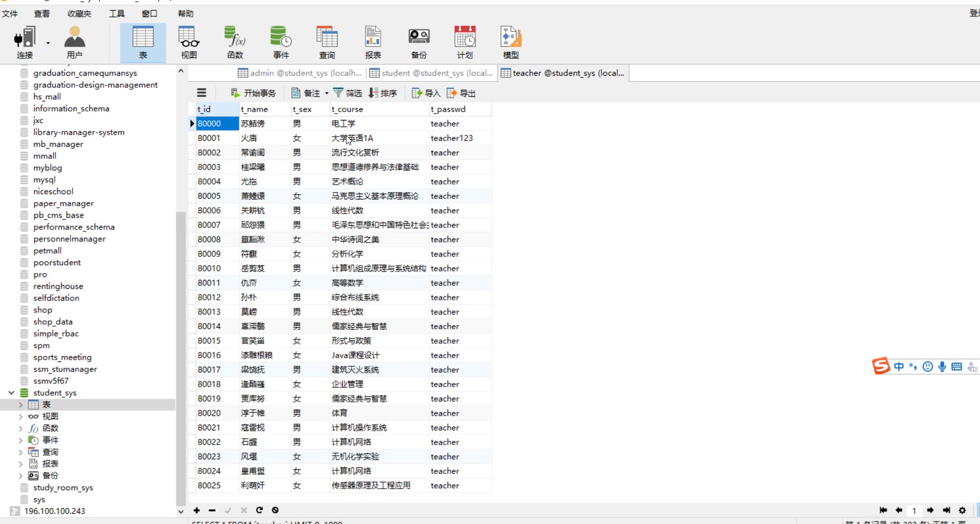980x524 pixels.
Task: Click the 开始事务 button
Action: click(253, 93)
